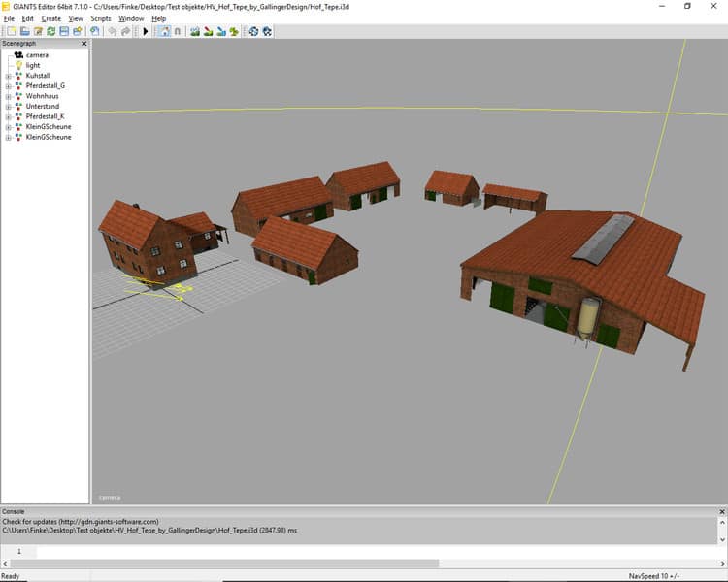Expand the Kuhstall node in scenegraph
The height and width of the screenshot is (582, 728).
(8, 76)
